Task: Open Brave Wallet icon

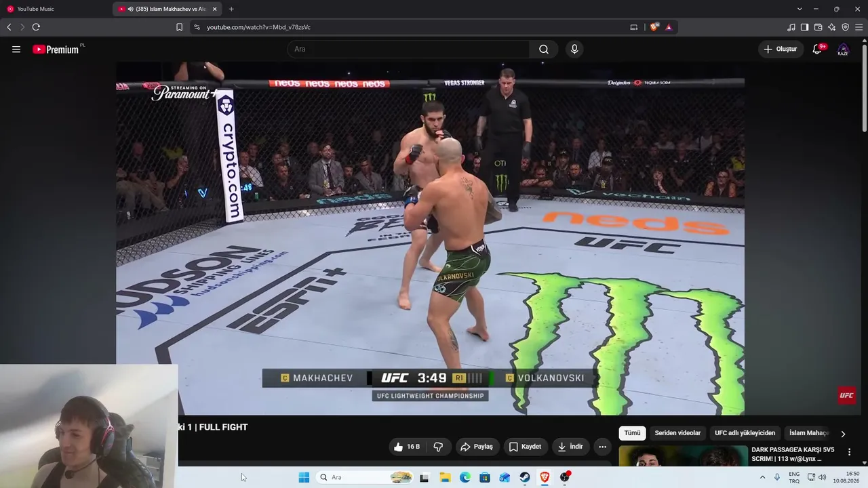Action: click(818, 27)
